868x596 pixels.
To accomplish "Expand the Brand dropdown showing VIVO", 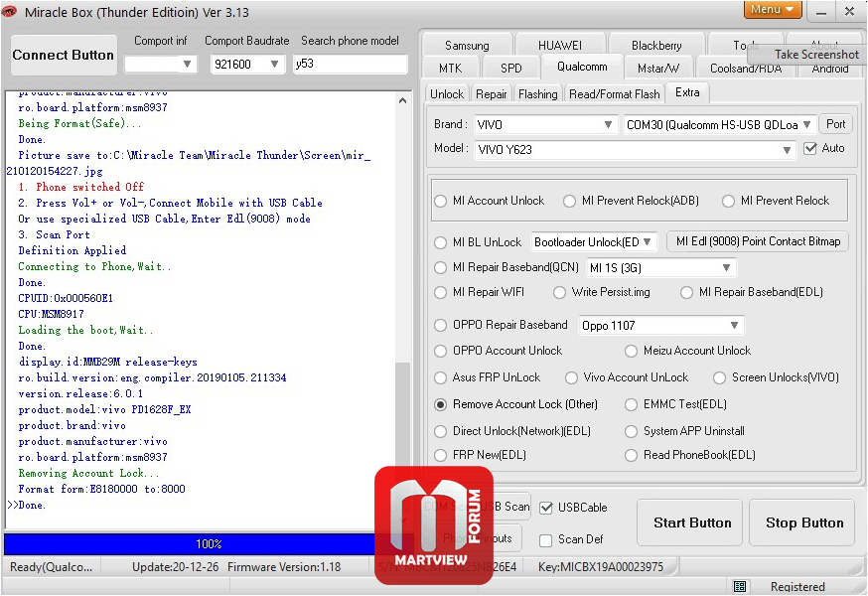I will click(546, 124).
